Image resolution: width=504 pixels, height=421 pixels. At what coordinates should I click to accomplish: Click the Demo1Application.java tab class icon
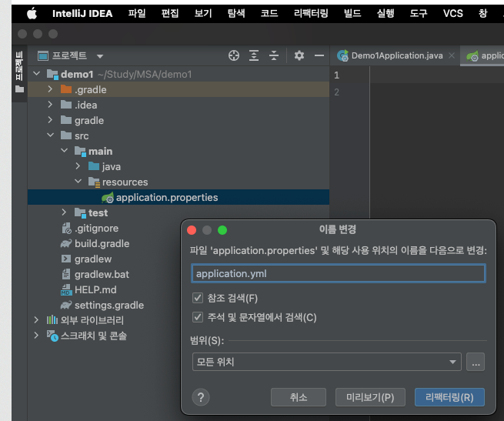click(342, 55)
